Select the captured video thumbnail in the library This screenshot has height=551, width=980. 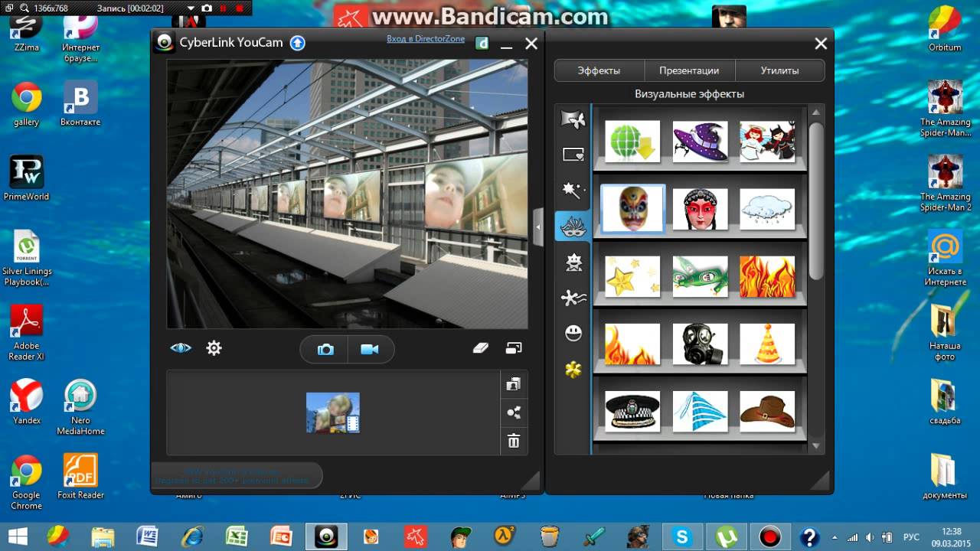[333, 412]
